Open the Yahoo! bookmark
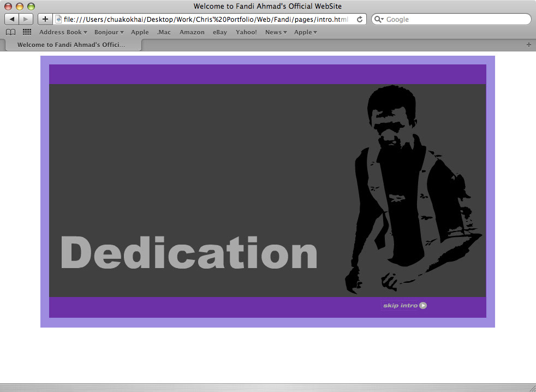Screen dimensions: 536x392 [x=246, y=32]
